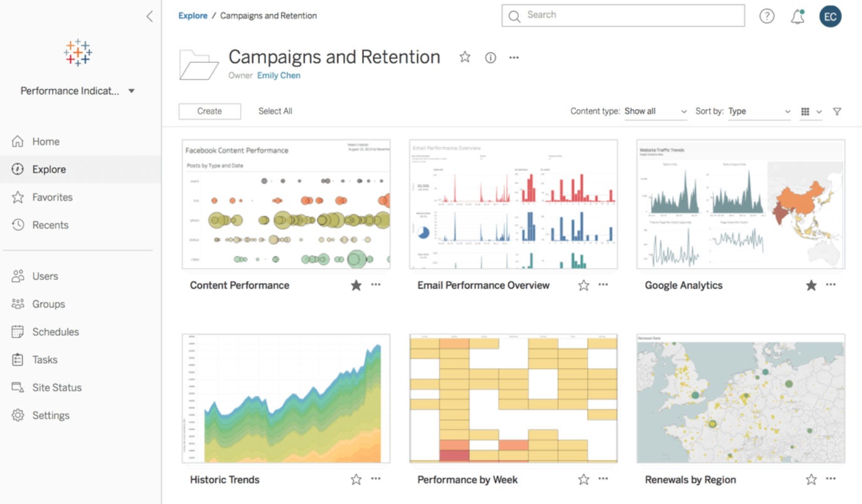Screen dimensions: 862x504
Task: Expand the Content type dropdown
Action: click(x=655, y=111)
